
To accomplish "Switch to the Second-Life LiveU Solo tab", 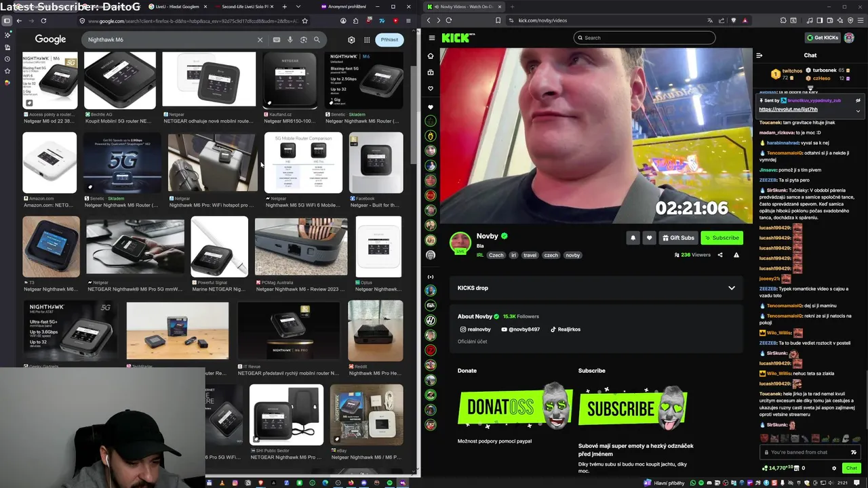I will coord(245,6).
